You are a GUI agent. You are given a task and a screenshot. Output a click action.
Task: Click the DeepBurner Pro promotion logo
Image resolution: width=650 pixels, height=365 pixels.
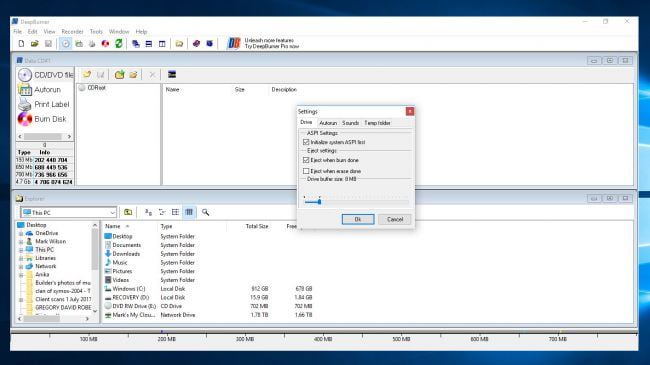pyautogui.click(x=234, y=43)
